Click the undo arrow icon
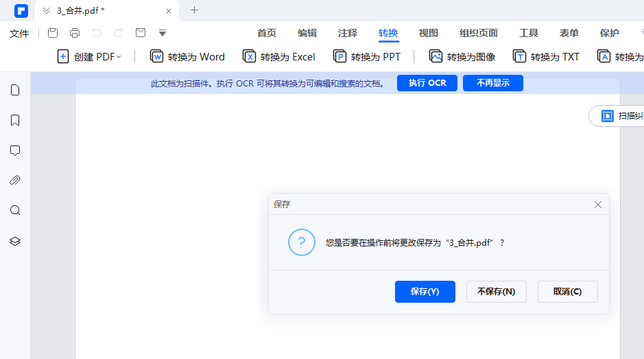Image resolution: width=644 pixels, height=359 pixels. click(97, 33)
